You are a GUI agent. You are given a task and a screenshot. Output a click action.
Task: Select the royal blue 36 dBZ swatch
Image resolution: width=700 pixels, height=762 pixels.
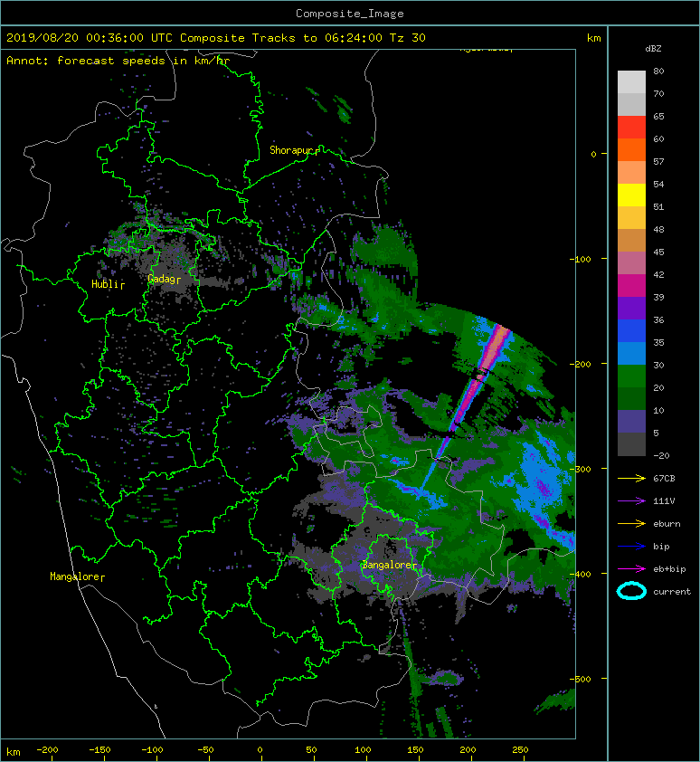click(x=631, y=330)
